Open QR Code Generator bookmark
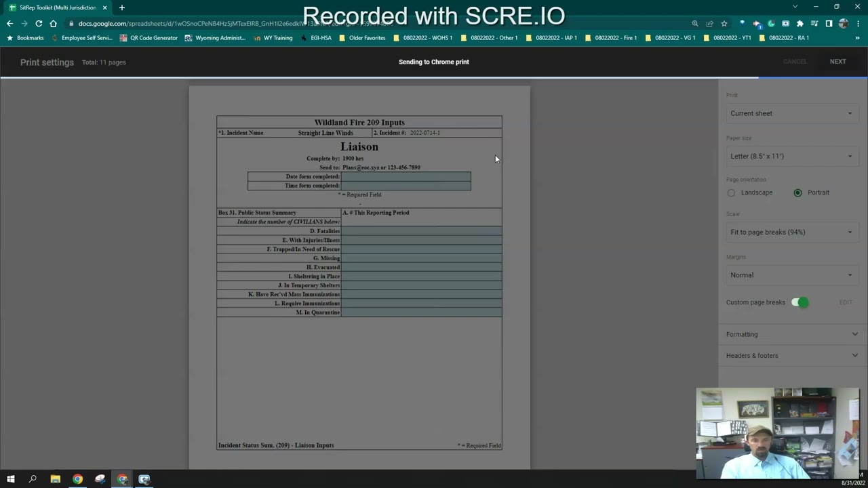Screen dimensions: 868x488 [x=149, y=38]
